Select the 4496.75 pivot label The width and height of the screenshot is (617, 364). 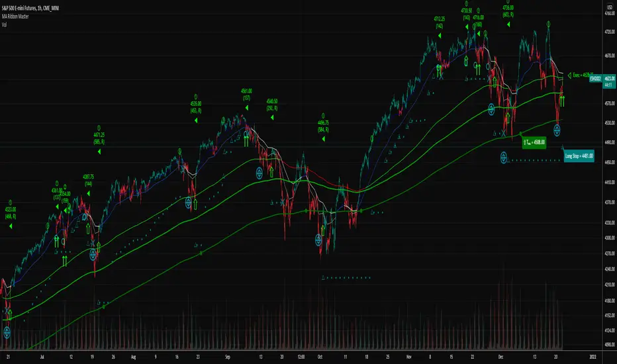coord(323,126)
